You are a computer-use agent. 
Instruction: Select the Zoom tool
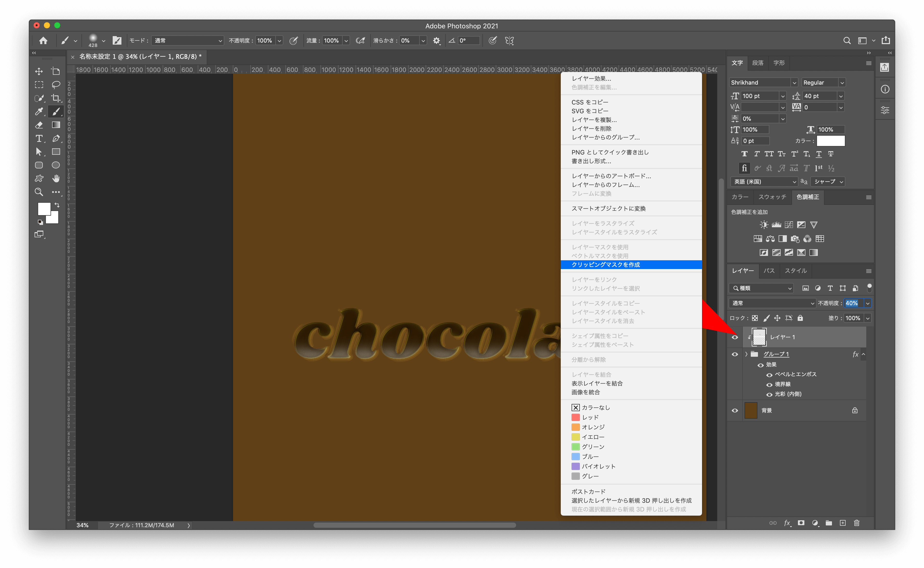tap(39, 192)
